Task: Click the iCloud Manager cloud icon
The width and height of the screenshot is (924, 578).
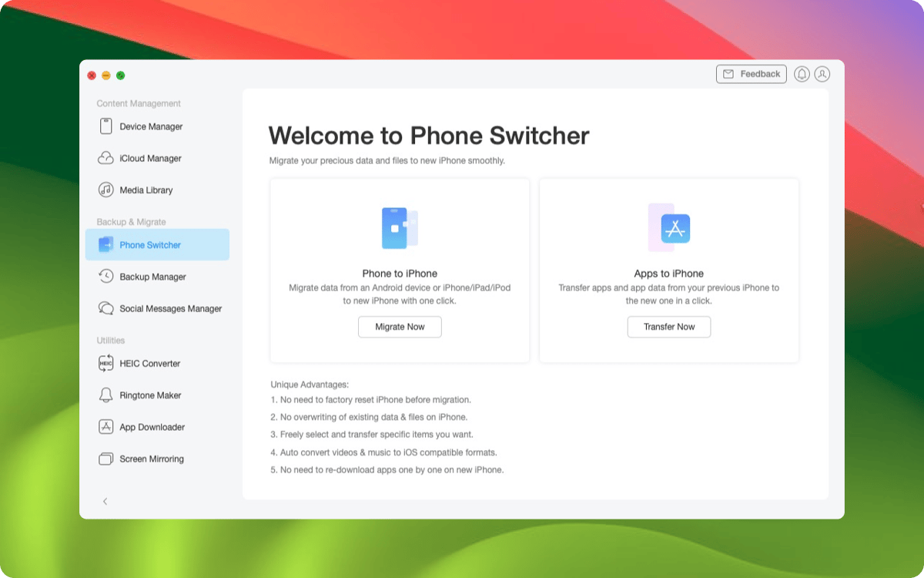Action: [106, 158]
